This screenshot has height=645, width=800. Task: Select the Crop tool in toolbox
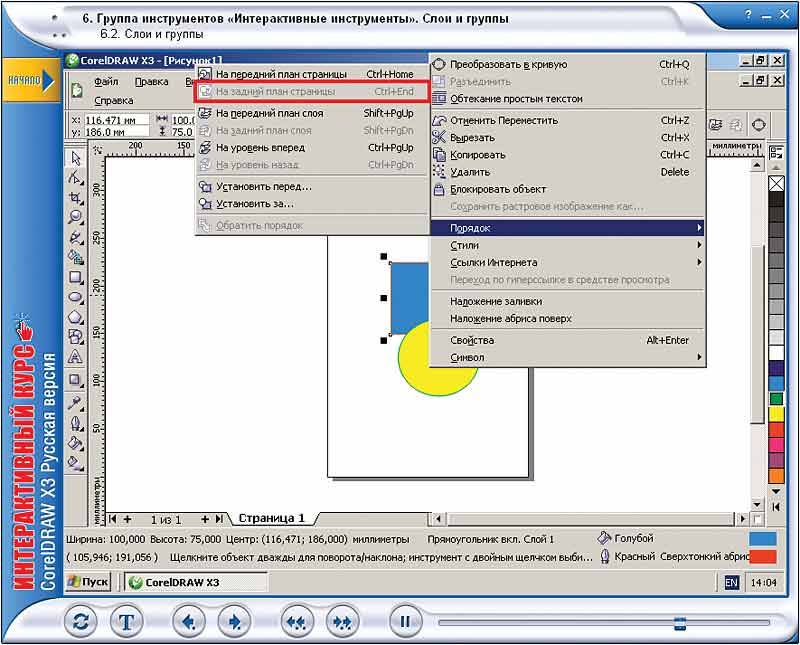(75, 198)
